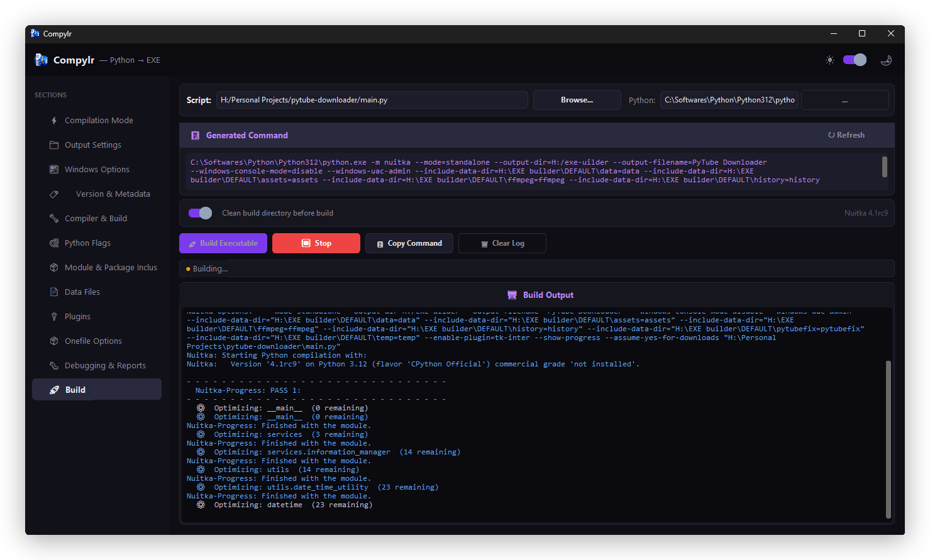Click the Nuitka 4.1rc9 version label

point(866,213)
